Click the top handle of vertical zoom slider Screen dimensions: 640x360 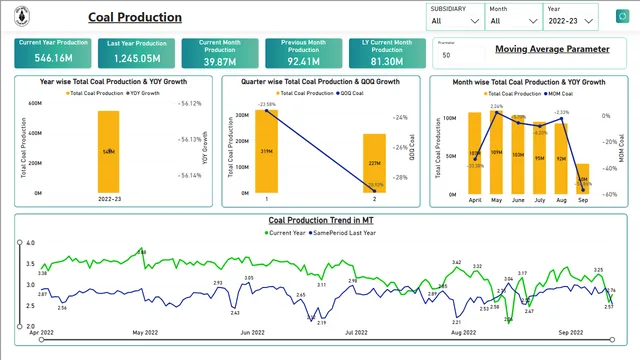pos(20,242)
